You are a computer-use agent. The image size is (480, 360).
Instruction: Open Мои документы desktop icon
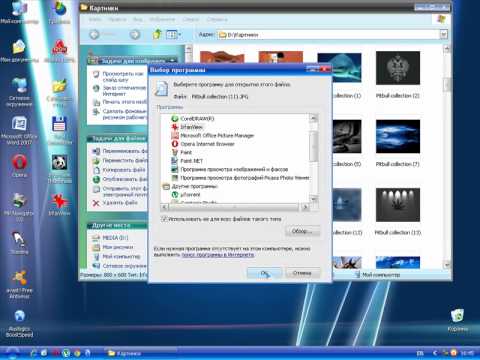(x=19, y=51)
